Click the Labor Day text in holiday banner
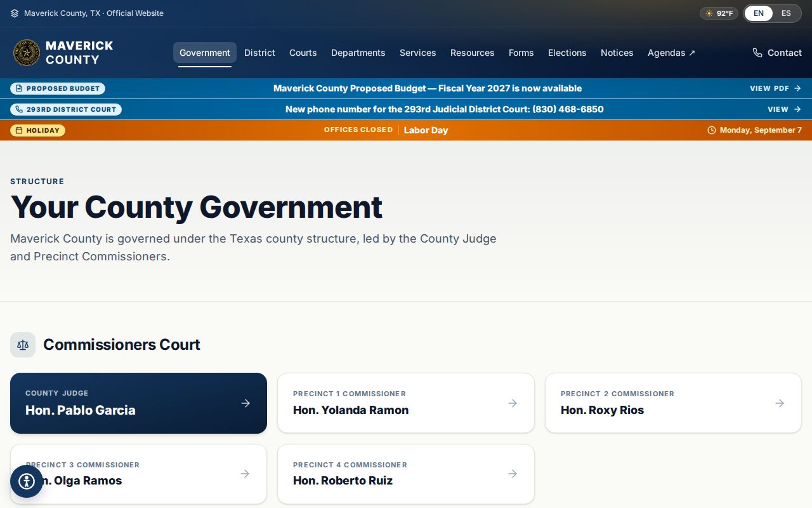The height and width of the screenshot is (508, 812). coord(426,130)
